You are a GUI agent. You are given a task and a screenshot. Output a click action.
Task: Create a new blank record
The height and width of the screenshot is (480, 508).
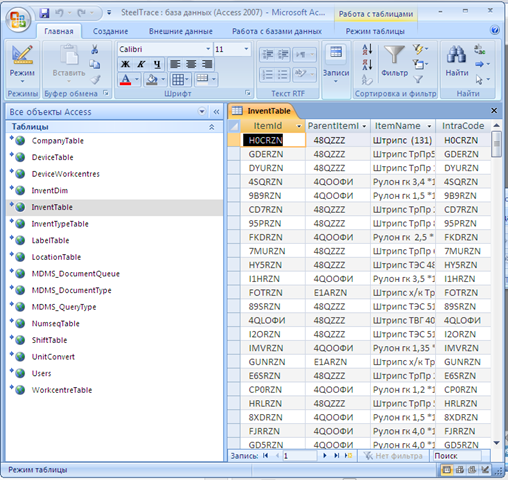348,455
